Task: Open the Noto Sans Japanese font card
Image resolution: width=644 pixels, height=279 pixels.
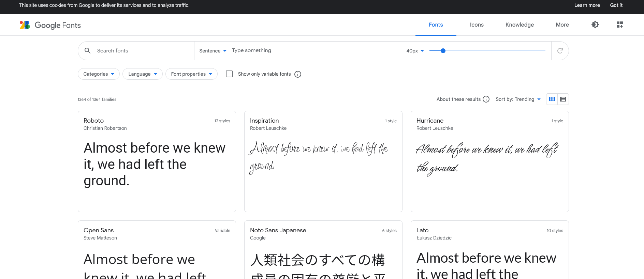Action: 323,250
